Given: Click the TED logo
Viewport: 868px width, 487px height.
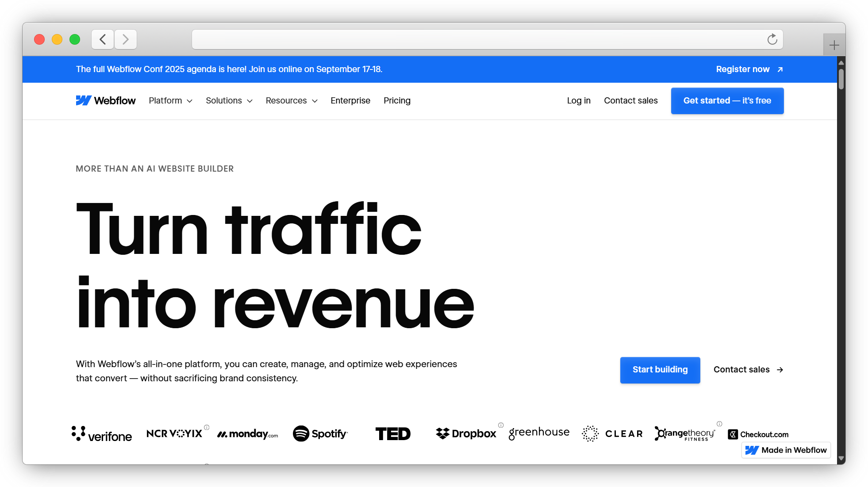Looking at the screenshot, I should click(392, 433).
